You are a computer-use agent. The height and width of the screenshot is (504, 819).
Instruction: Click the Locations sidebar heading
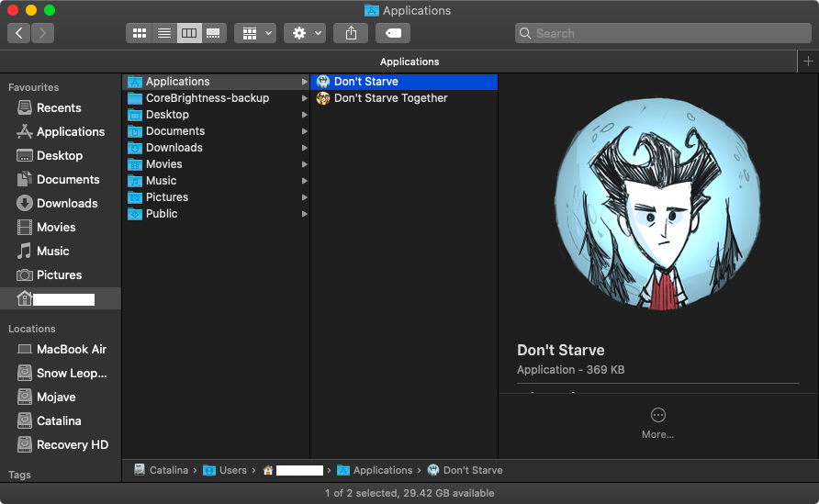(x=32, y=329)
